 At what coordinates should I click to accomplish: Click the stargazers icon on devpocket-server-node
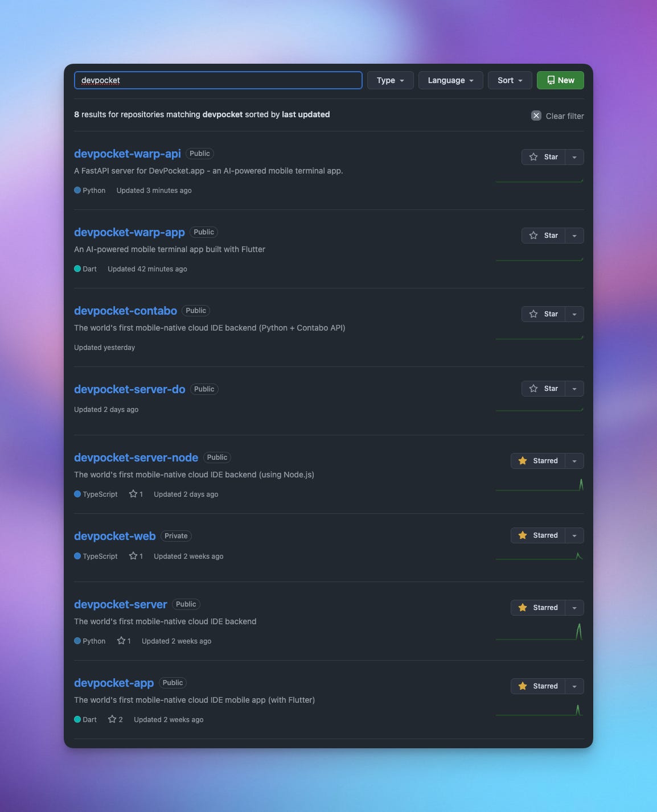click(133, 494)
